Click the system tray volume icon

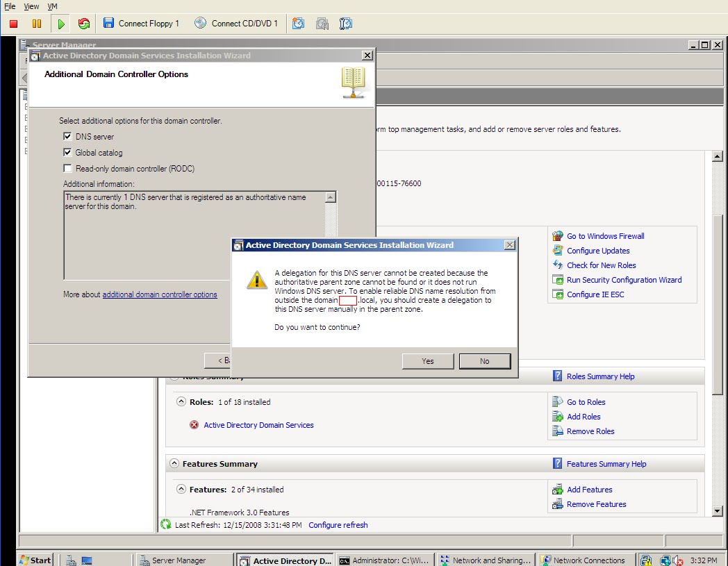[x=677, y=560]
